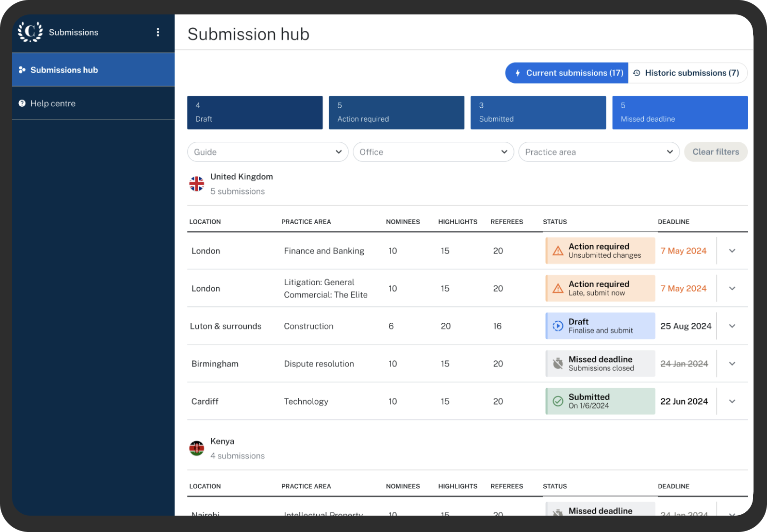
Task: Filter by the Missed deadline summary card
Action: pyautogui.click(x=679, y=113)
